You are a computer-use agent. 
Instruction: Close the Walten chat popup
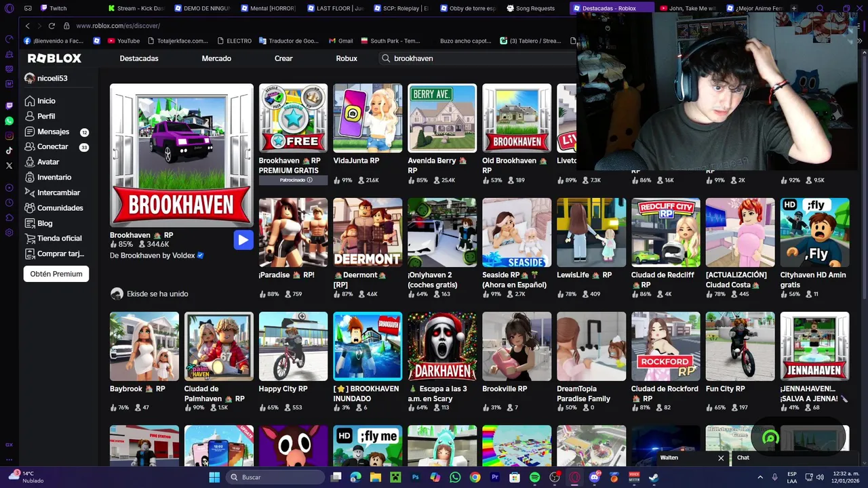pyautogui.click(x=721, y=458)
